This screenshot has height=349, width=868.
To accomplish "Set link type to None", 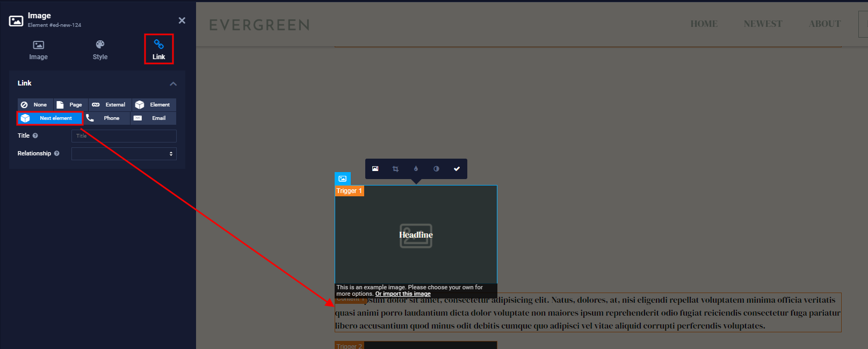I will pyautogui.click(x=35, y=105).
